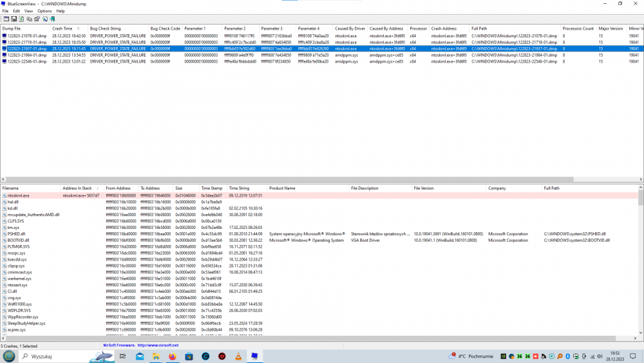Click the Properties toolbar icon
Screen dimensions: 644x363
pyautogui.click(x=36, y=19)
